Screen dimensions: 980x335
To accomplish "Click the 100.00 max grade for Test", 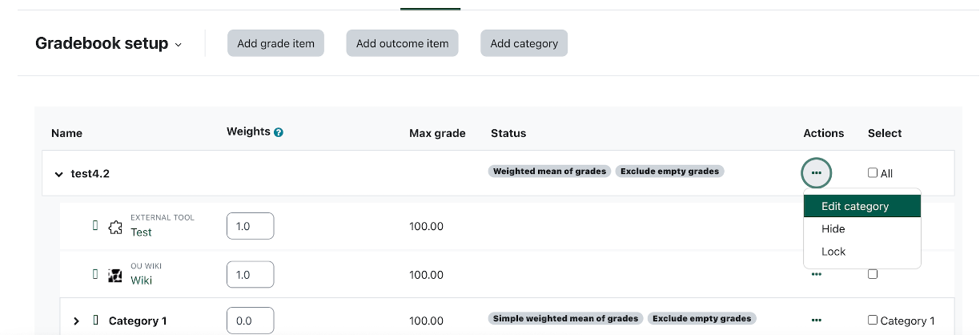I will coord(426,226).
